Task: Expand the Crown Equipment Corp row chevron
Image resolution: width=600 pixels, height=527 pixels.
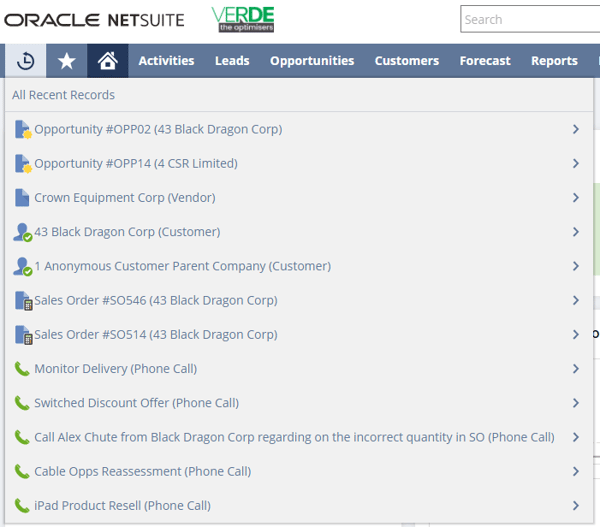Action: point(576,197)
